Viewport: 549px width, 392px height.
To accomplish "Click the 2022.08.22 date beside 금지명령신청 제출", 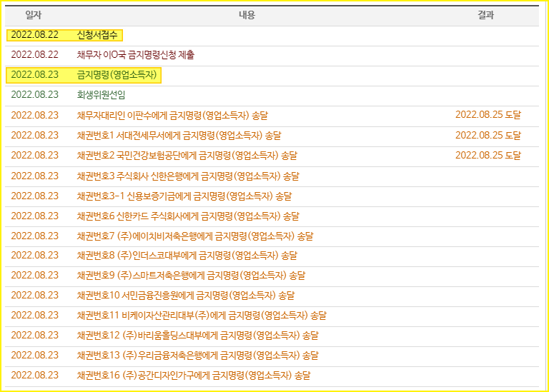I will tap(34, 55).
